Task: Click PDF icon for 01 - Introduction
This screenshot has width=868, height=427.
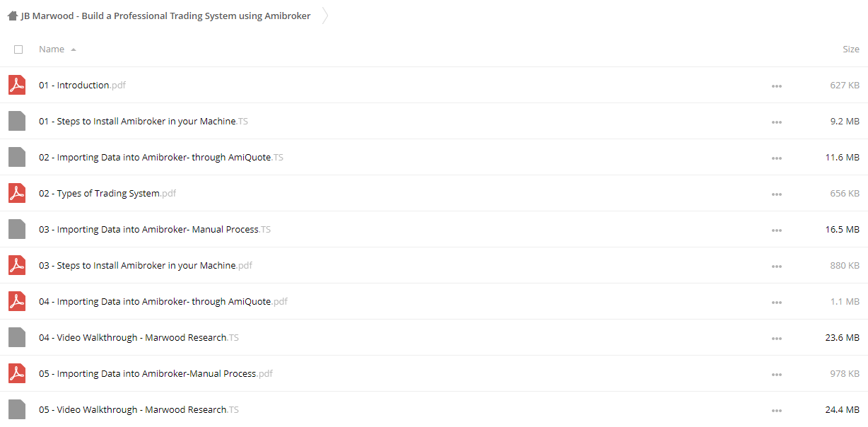Action: point(17,85)
